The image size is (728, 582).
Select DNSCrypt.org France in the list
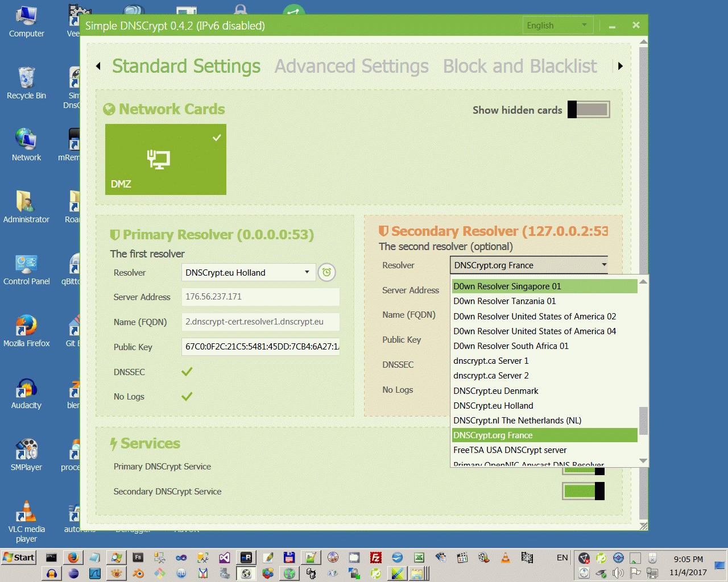[544, 435]
